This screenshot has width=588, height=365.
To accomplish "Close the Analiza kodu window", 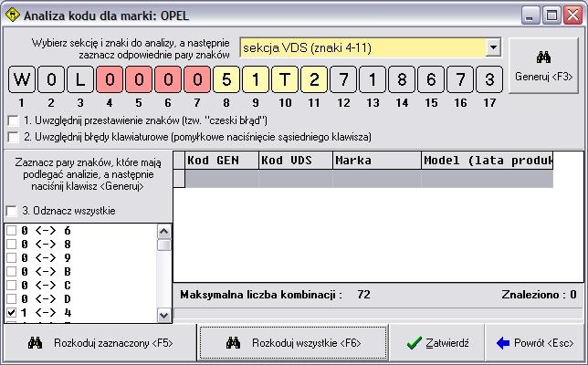I will pos(573,16).
